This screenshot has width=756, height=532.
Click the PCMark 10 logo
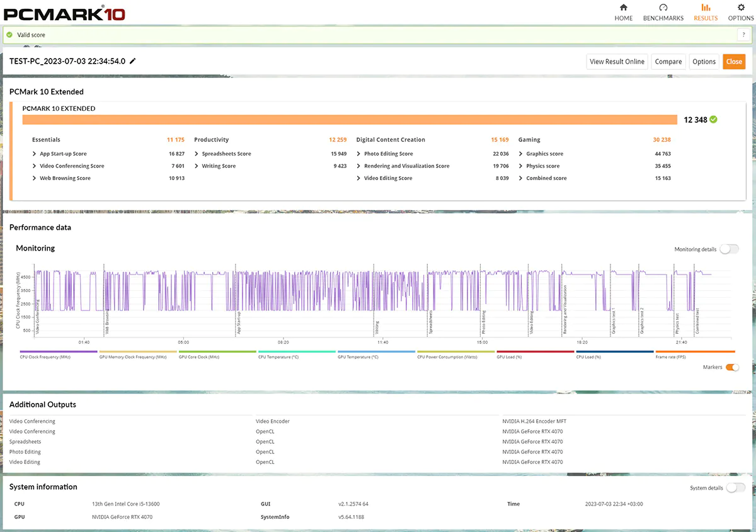[65, 13]
